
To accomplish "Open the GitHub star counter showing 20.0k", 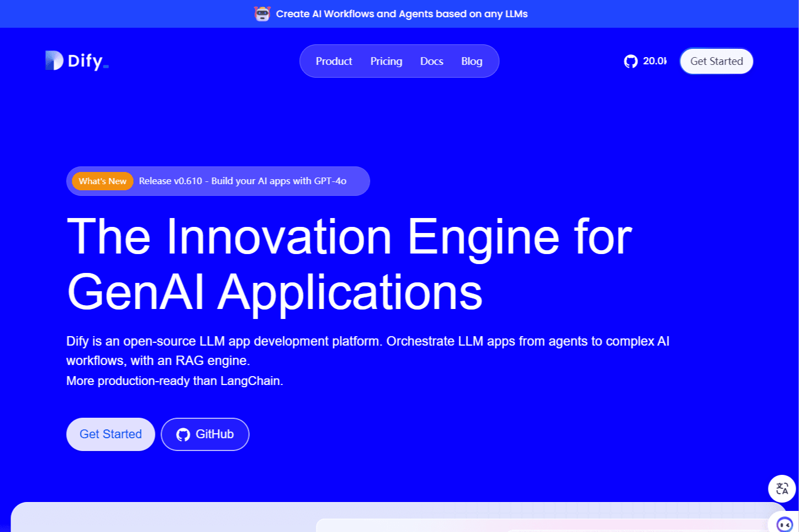I will click(644, 61).
